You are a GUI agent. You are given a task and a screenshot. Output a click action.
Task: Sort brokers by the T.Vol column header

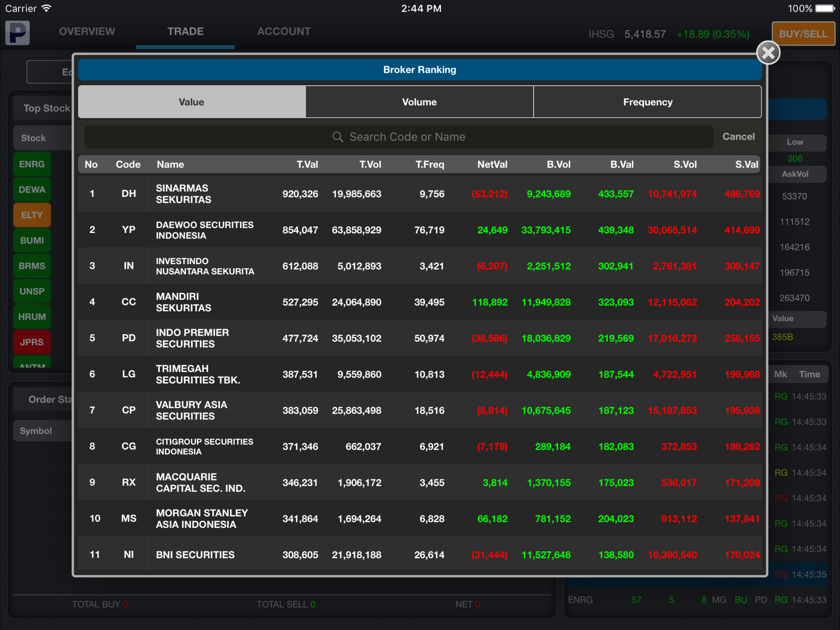click(370, 165)
